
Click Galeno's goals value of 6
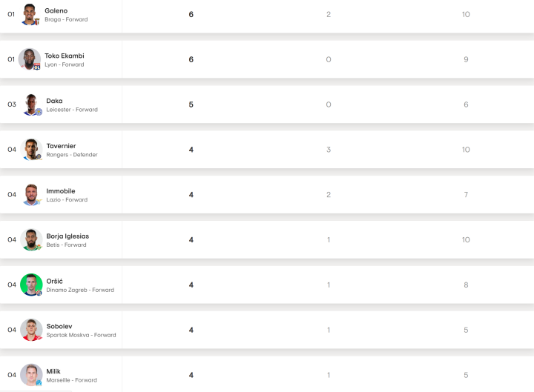pos(191,14)
